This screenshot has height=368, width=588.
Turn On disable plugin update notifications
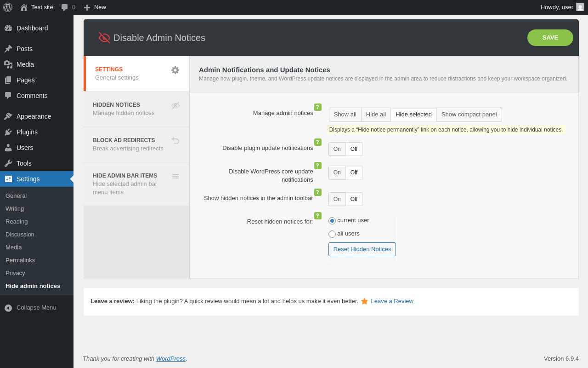click(x=337, y=149)
